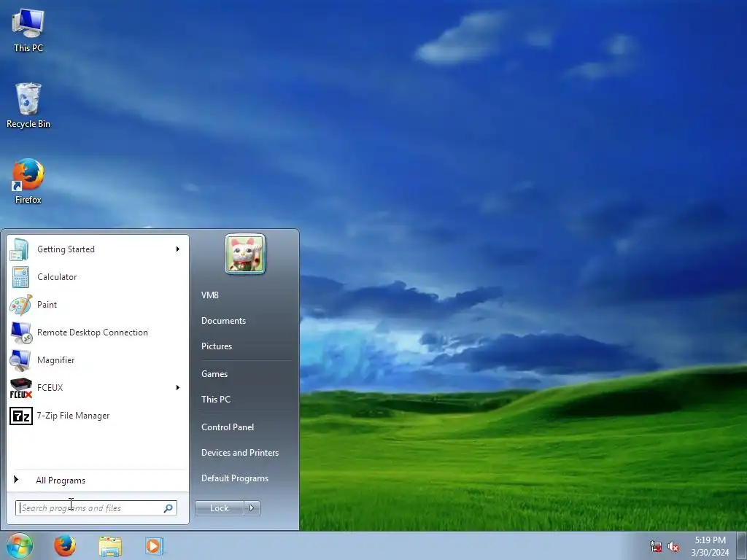The height and width of the screenshot is (560, 747).
Task: Click the Lock button
Action: (219, 508)
